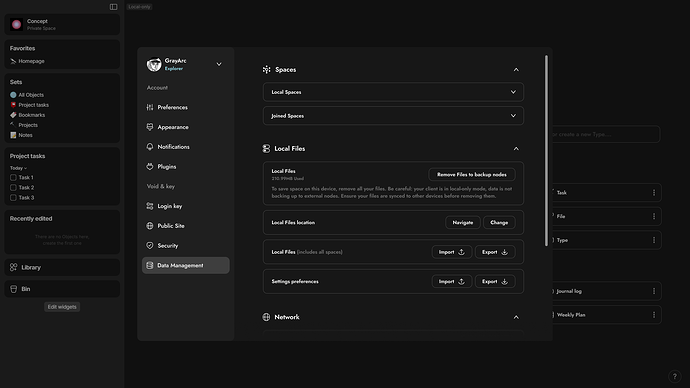Expand the Local Spaces dropdown
This screenshot has width=690, height=388.
393,92
